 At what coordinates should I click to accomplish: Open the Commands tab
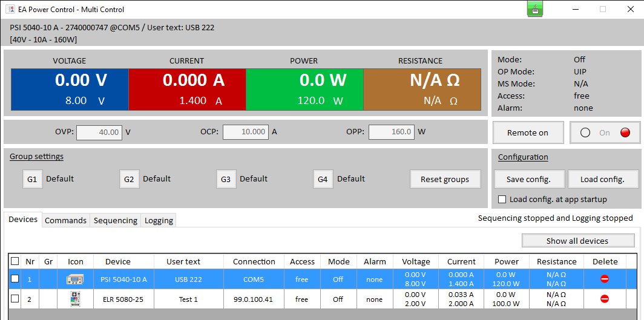pyautogui.click(x=66, y=220)
